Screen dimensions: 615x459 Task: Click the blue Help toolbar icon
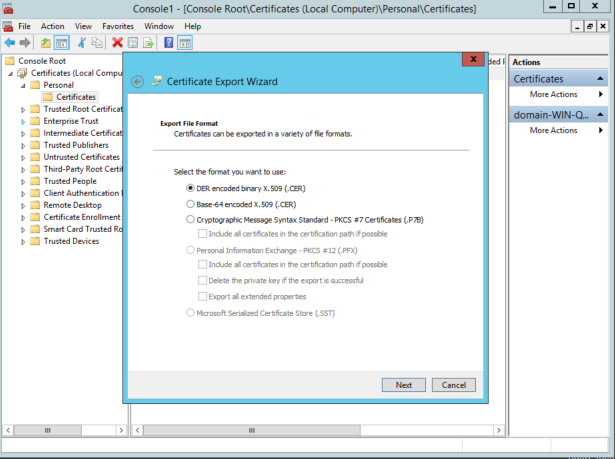coord(169,42)
